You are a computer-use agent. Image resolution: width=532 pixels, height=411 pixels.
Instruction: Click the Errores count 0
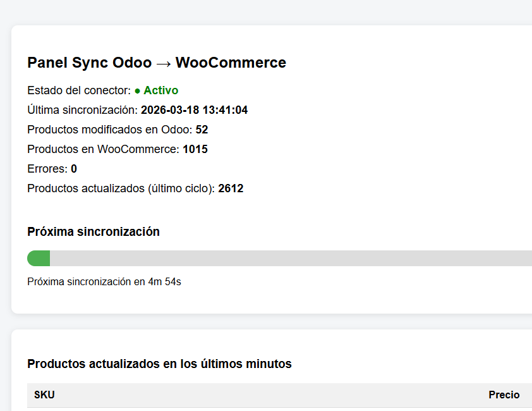coord(74,169)
